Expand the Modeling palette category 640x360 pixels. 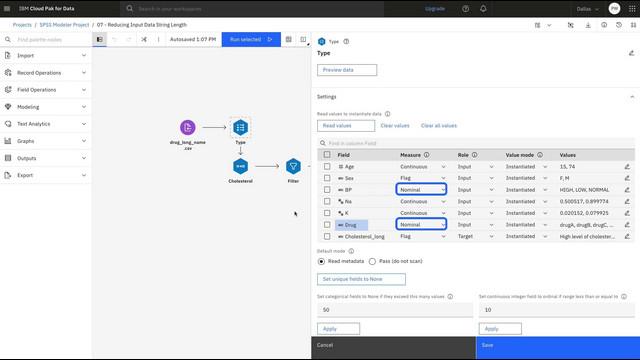pos(46,107)
